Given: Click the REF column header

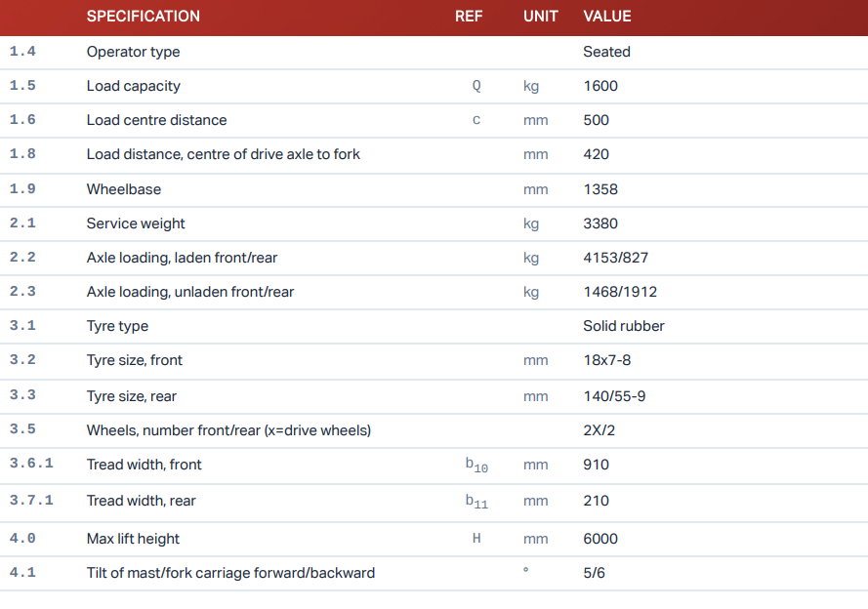Looking at the screenshot, I should (469, 17).
